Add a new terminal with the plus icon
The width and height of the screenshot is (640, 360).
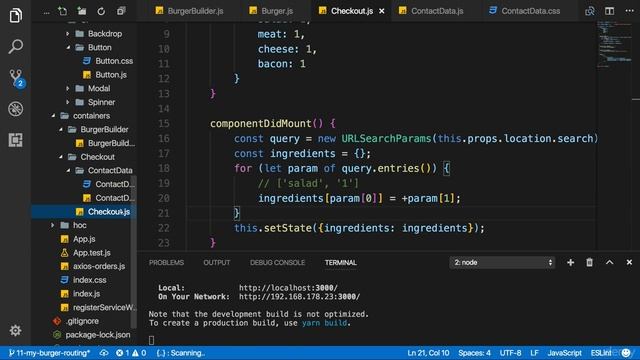[570, 262]
